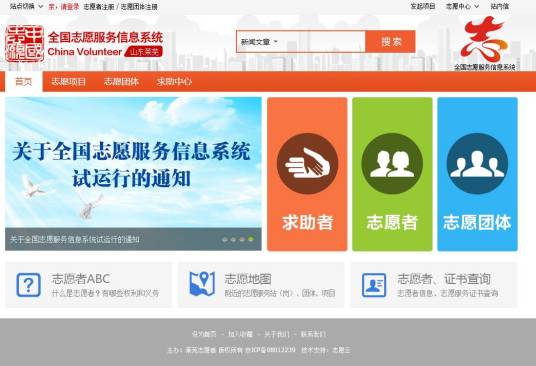
Task: Click the footer 技术支持 志愿云 link
Action: pos(326,350)
